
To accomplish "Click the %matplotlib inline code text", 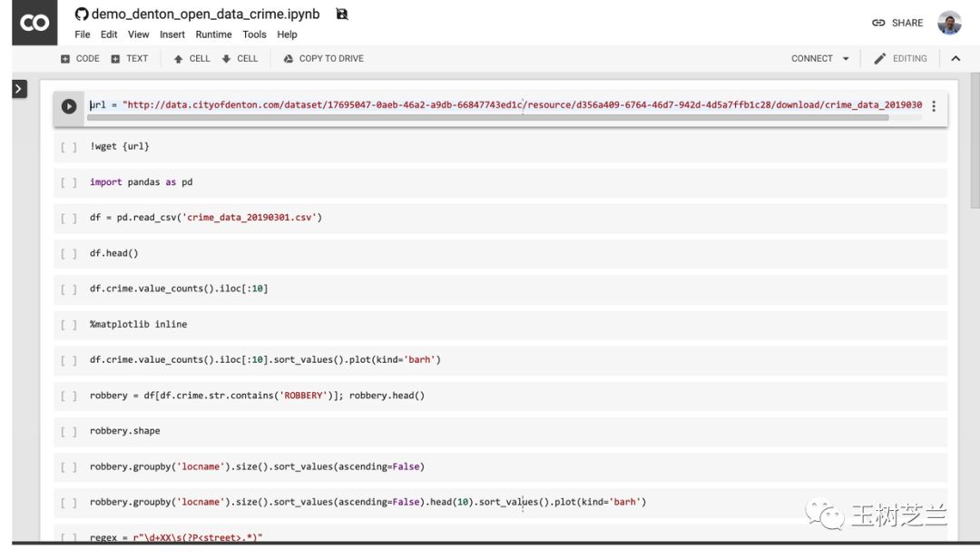I will click(x=138, y=325).
